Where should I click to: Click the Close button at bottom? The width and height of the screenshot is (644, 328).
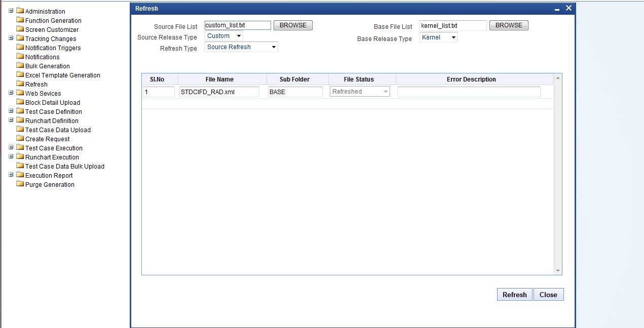[548, 295]
